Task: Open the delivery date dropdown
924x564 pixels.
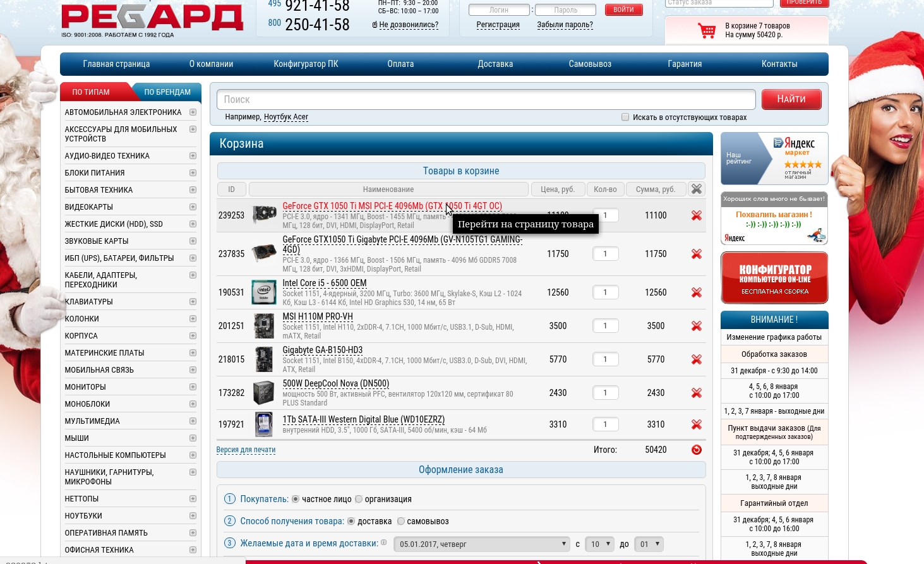Action: (x=482, y=544)
